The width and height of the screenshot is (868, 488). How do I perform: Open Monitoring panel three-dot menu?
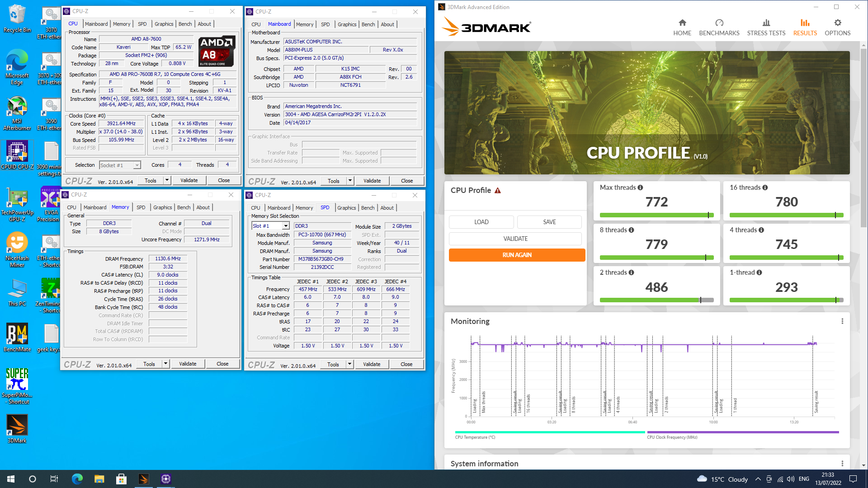tap(842, 321)
